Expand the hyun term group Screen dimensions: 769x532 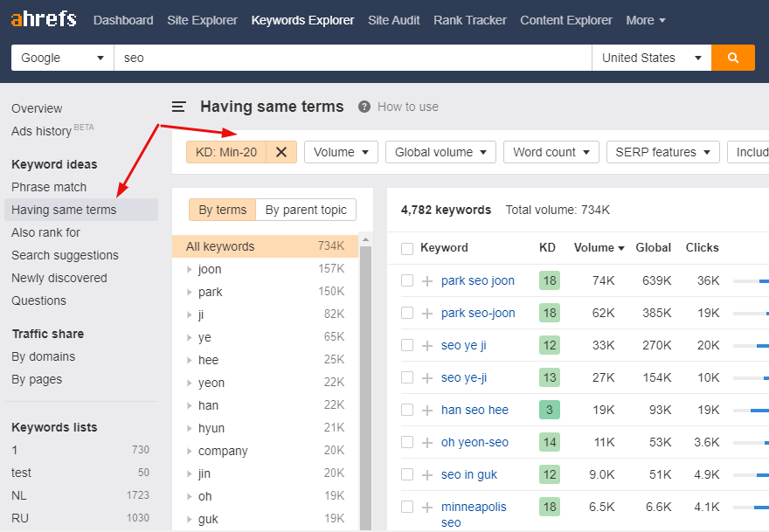click(x=190, y=429)
